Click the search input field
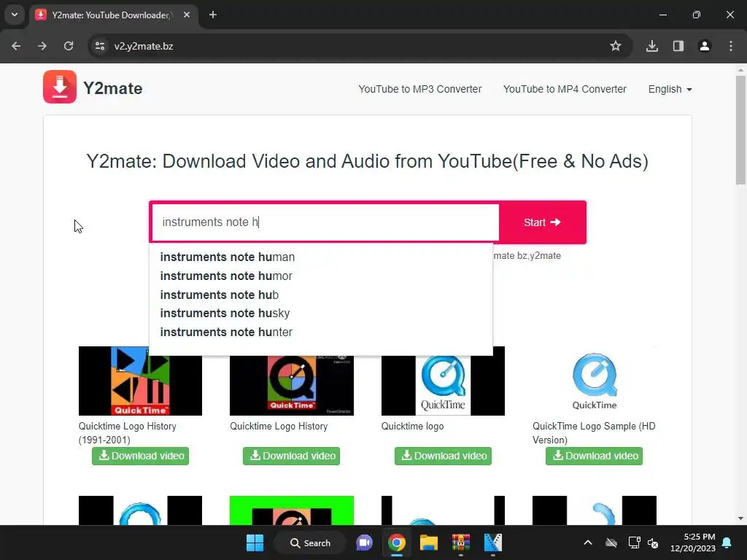The image size is (747, 560). 325,222
